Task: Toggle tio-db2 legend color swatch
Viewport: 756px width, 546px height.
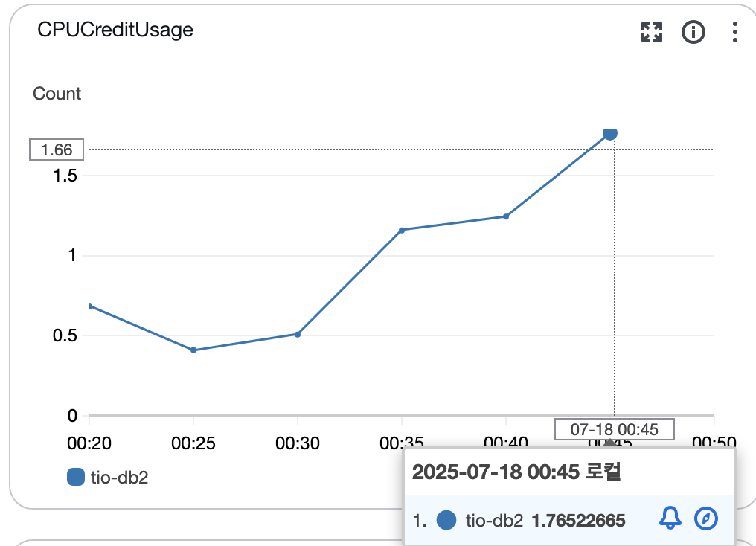Action: [76, 477]
